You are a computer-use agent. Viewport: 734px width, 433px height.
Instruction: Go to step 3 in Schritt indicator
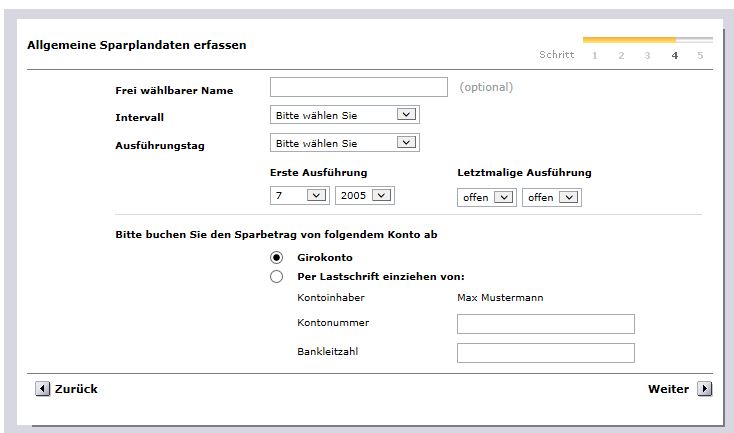tap(648, 55)
